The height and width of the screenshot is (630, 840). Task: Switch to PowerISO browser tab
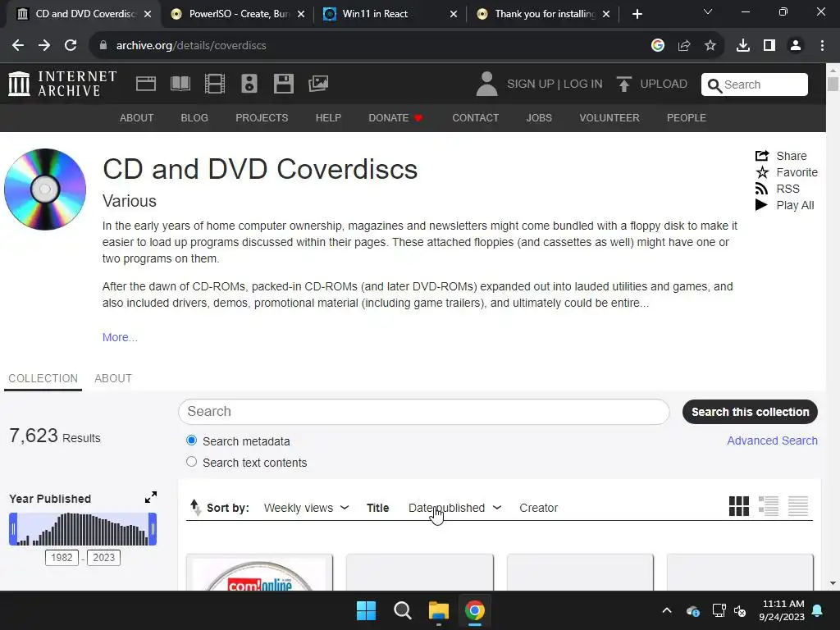click(237, 14)
